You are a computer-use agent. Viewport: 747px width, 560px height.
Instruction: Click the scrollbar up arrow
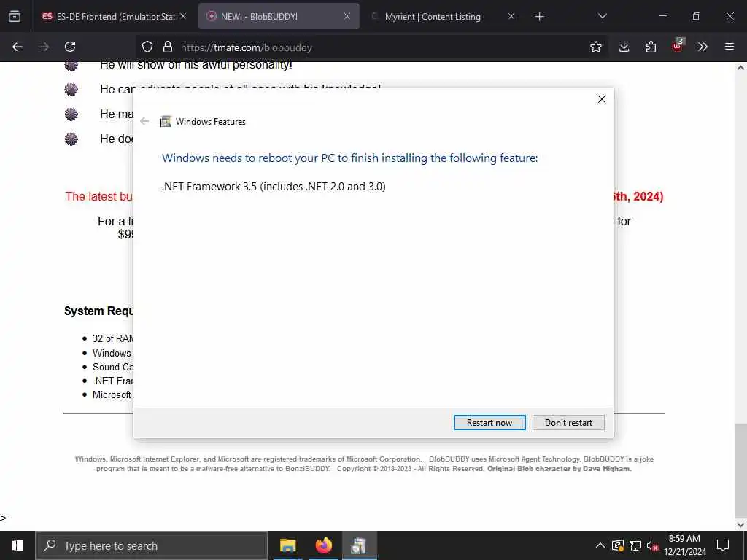[740, 68]
